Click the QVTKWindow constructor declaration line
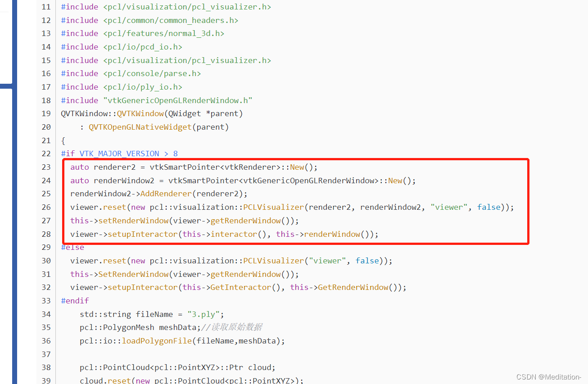The width and height of the screenshot is (588, 384). pos(152,113)
